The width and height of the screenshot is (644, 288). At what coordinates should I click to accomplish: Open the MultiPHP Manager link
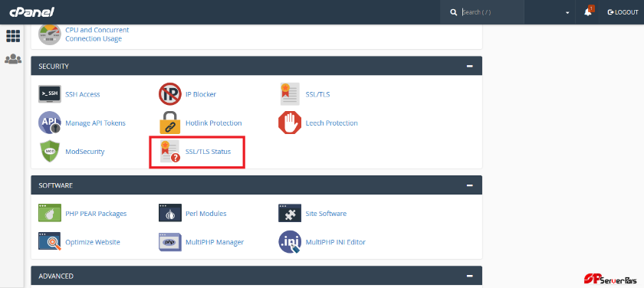[215, 243]
